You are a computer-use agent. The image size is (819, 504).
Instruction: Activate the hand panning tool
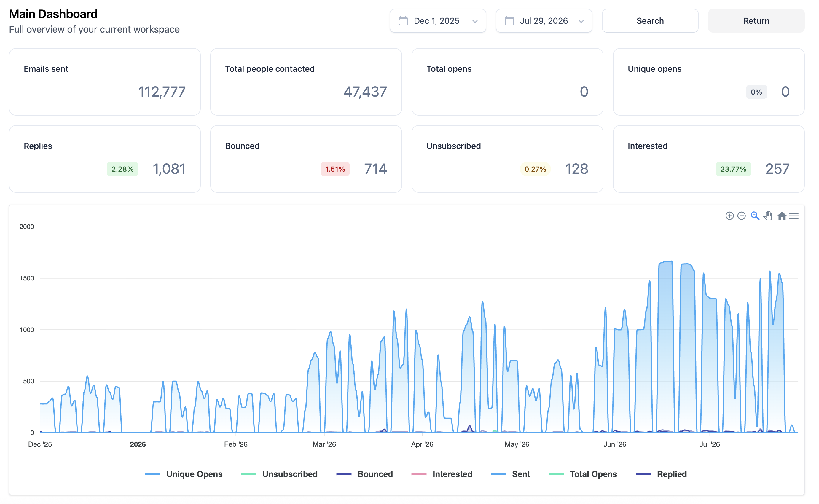[768, 216]
